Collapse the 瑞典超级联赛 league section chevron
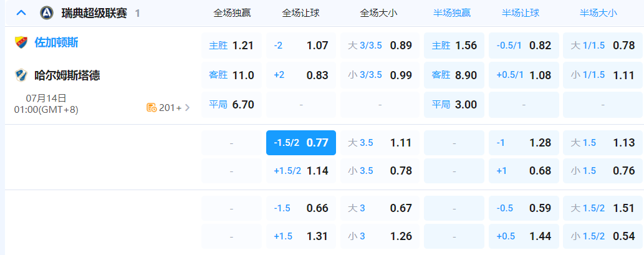Image resolution: width=644 pixels, height=255 pixels. [21, 12]
